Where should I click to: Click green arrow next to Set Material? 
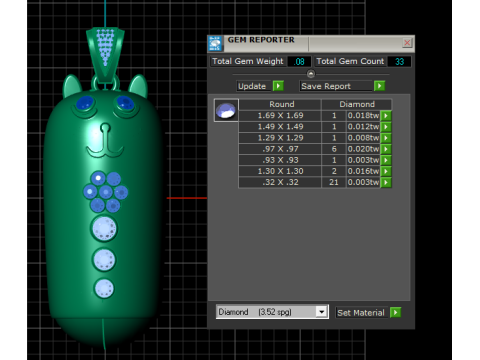coord(395,312)
